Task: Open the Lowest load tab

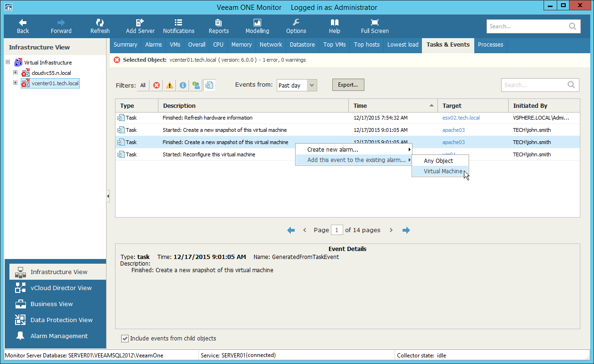Action: coord(403,45)
